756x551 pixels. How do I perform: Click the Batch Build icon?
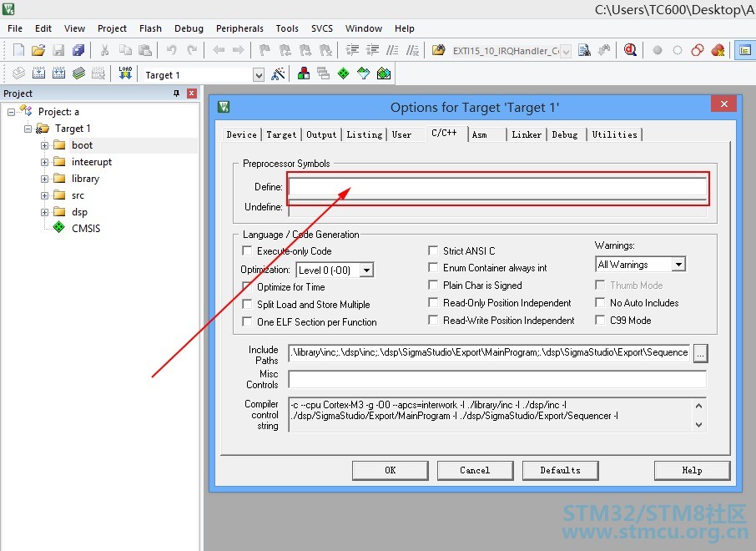78,73
